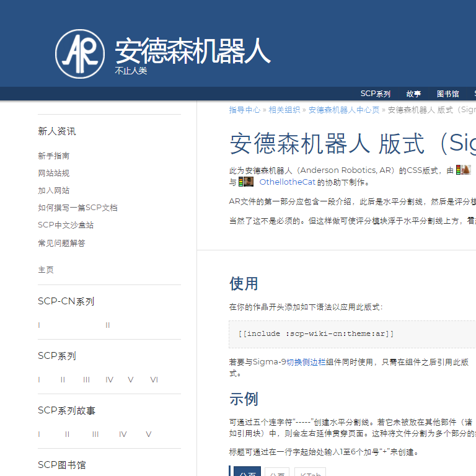The width and height of the screenshot is (476, 476).
Task: Open series VI under SCP系列
Action: click(154, 380)
